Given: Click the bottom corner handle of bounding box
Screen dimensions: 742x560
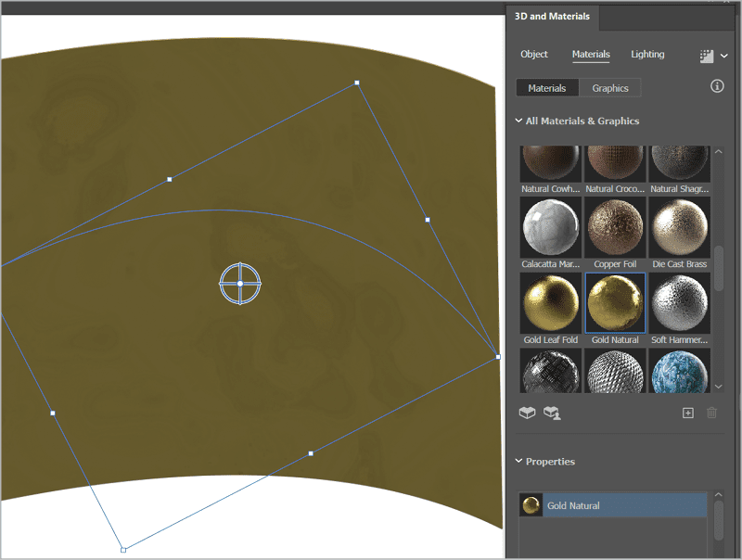Looking at the screenshot, I should [x=123, y=550].
